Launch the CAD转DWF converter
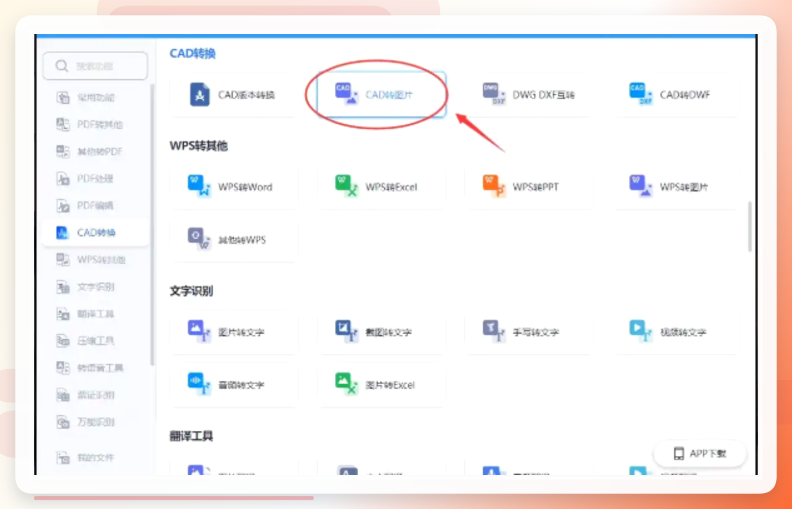This screenshot has height=509, width=792. (x=675, y=94)
